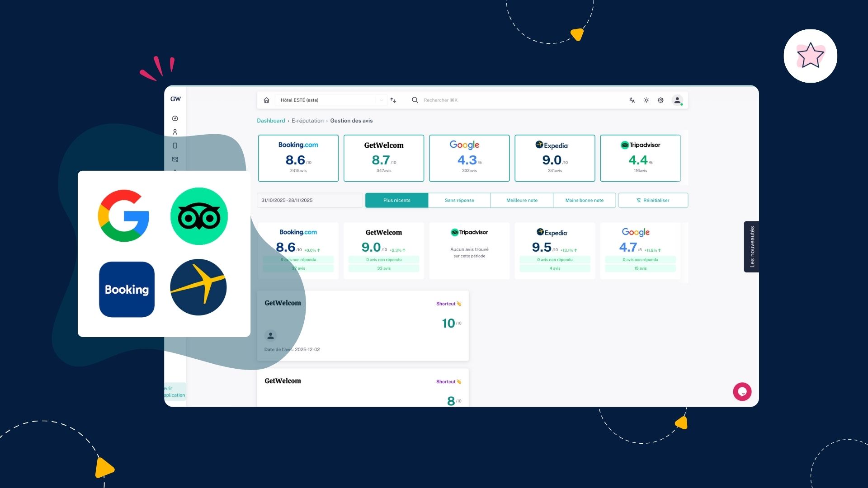This screenshot has width=868, height=488.
Task: Select the Sans réponse filter tab
Action: (459, 200)
